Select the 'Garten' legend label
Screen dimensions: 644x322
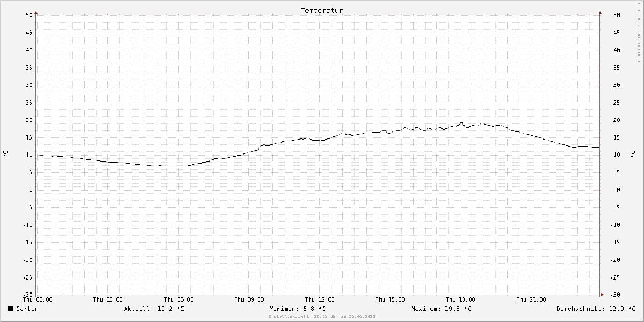[27, 309]
